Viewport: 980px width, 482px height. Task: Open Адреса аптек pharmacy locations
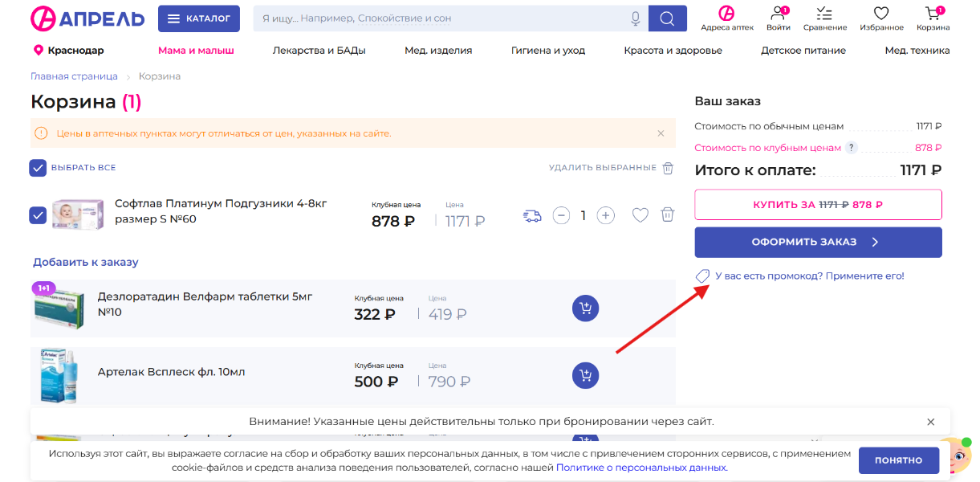tap(727, 18)
